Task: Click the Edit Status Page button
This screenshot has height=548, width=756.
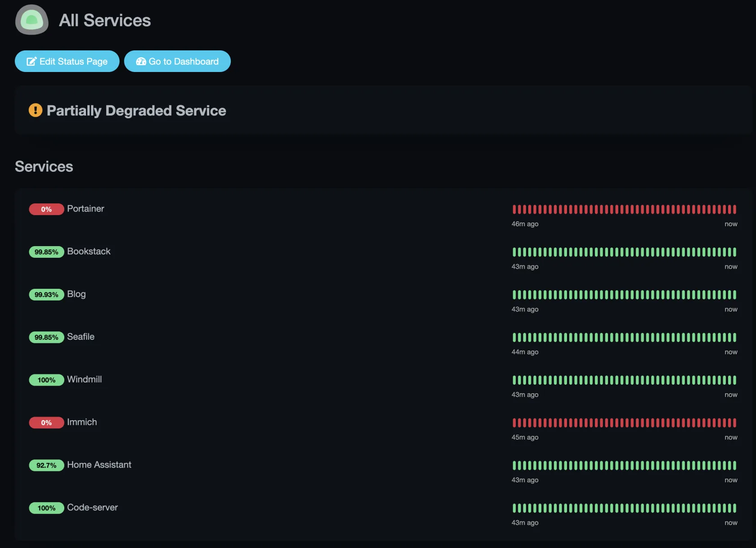Action: pyautogui.click(x=67, y=61)
